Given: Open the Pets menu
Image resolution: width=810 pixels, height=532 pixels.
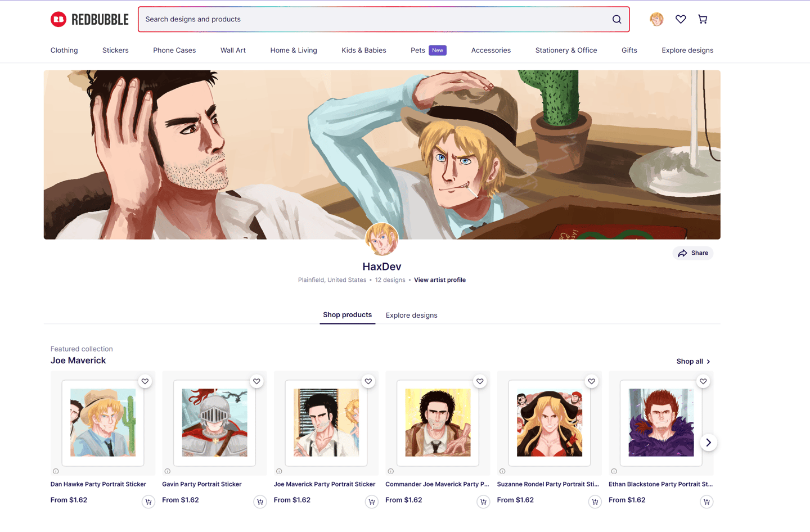Looking at the screenshot, I should tap(428, 50).
